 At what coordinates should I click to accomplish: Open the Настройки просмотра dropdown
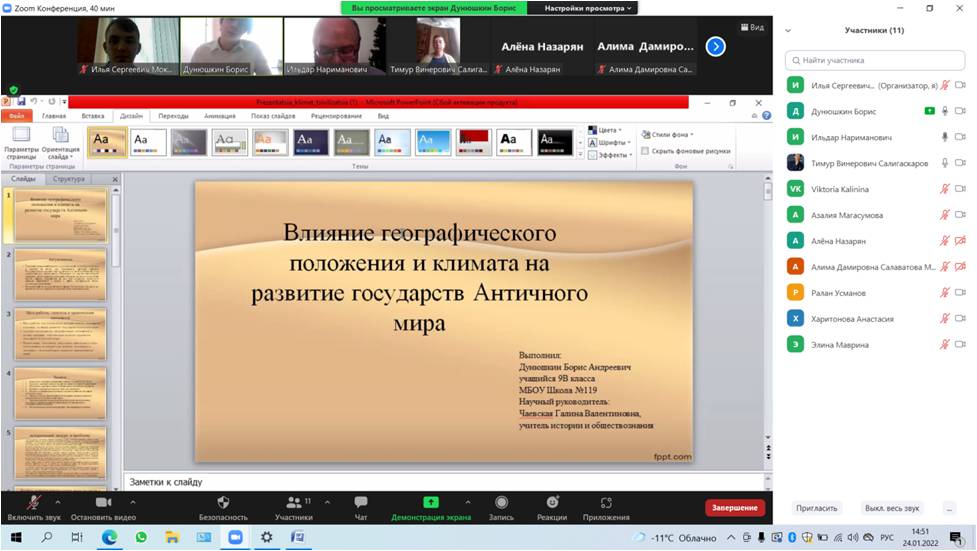(589, 8)
